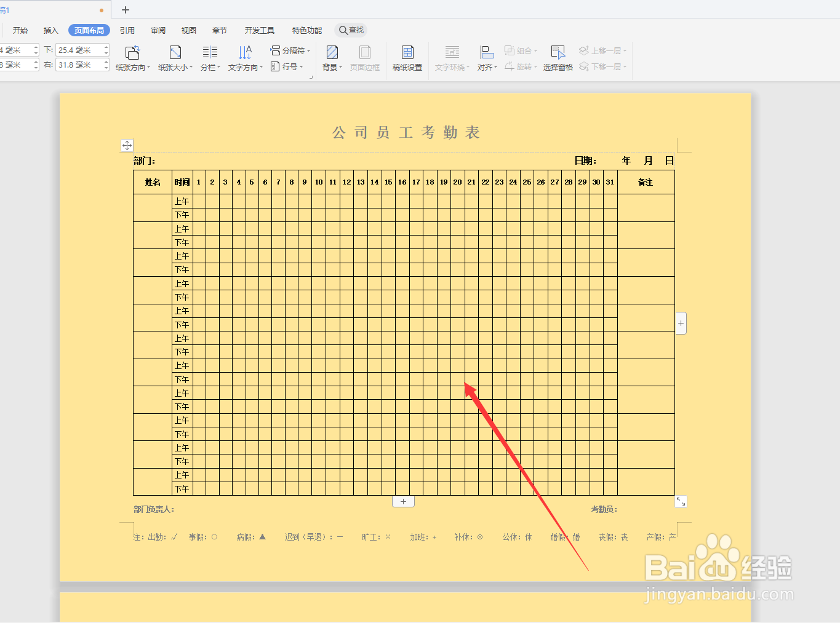Switch to the 章节 tab
This screenshot has height=623, width=840.
tap(220, 30)
